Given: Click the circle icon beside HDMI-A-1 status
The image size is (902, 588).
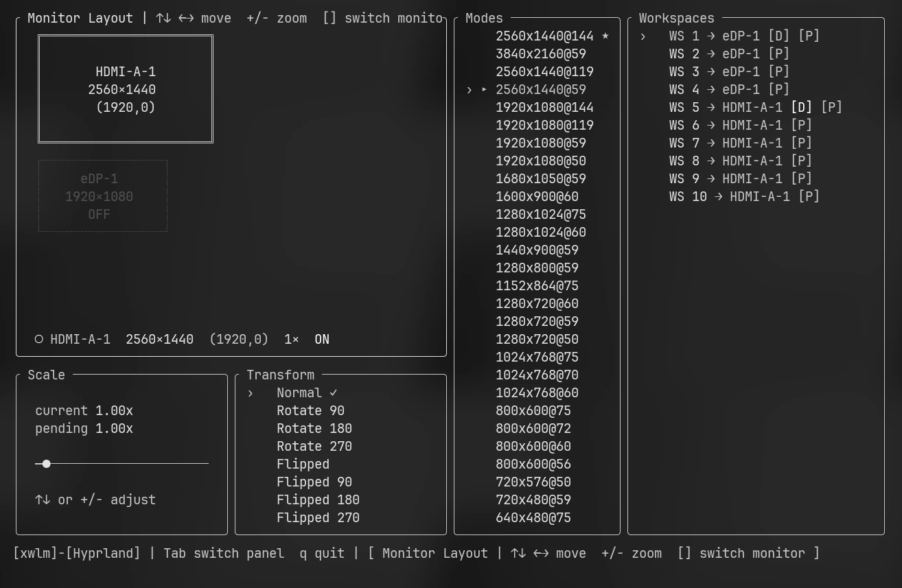Looking at the screenshot, I should click(39, 339).
